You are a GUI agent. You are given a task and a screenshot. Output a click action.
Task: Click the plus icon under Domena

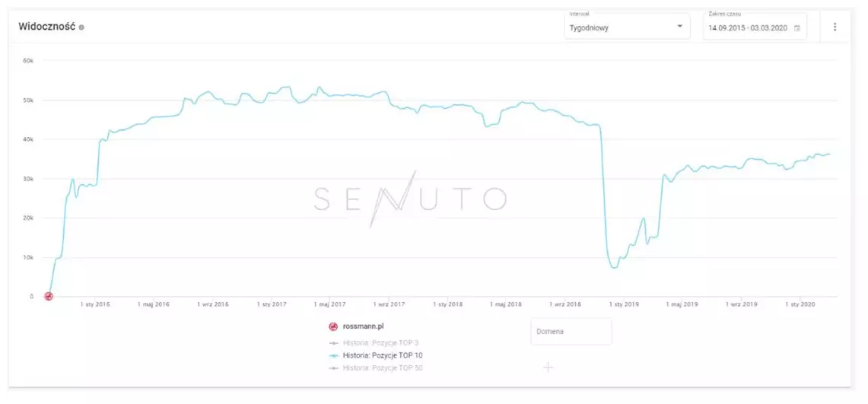click(548, 367)
